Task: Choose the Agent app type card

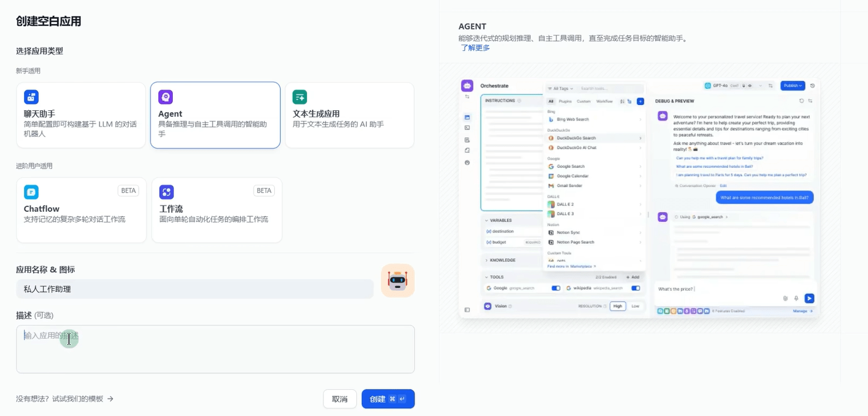Action: (x=215, y=115)
